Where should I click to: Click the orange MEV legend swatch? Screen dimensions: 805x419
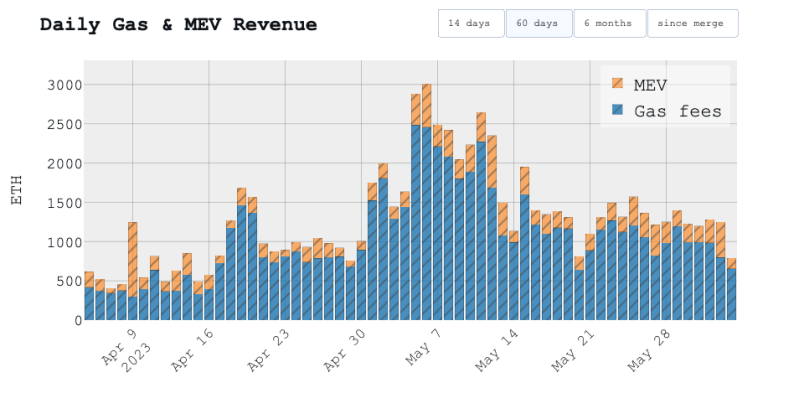coord(617,84)
